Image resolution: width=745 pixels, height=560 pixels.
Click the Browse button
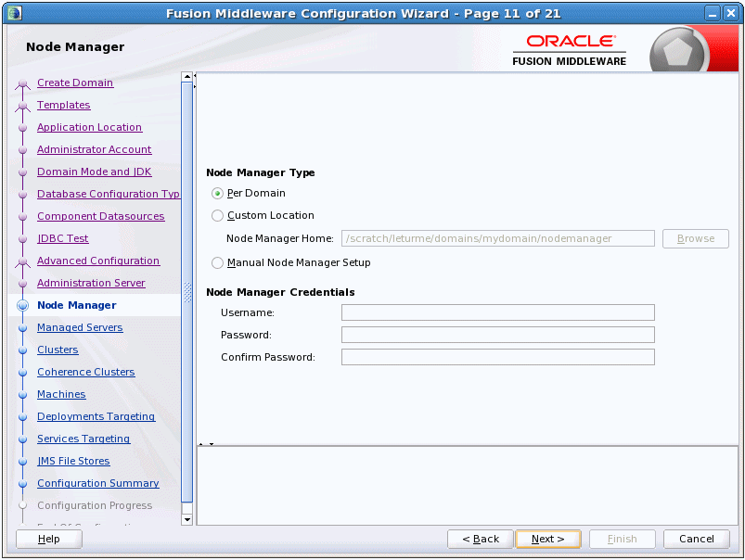click(x=696, y=238)
